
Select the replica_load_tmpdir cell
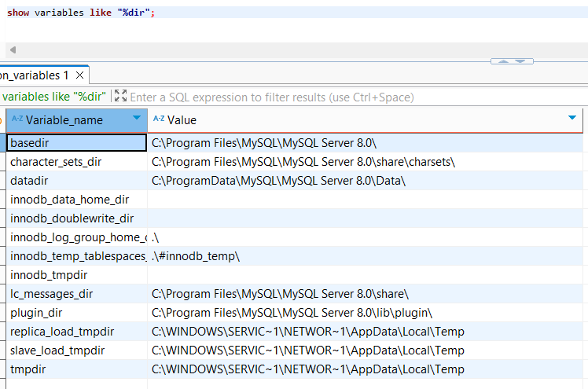[x=77, y=332]
